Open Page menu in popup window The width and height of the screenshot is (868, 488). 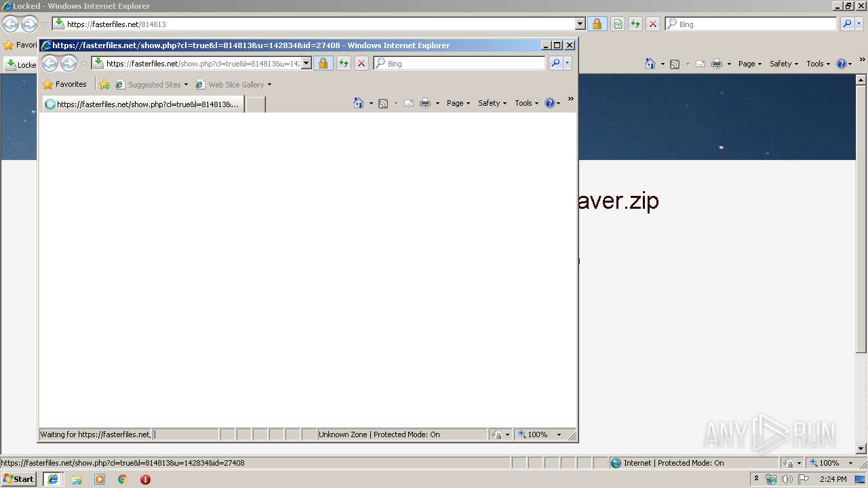(458, 103)
